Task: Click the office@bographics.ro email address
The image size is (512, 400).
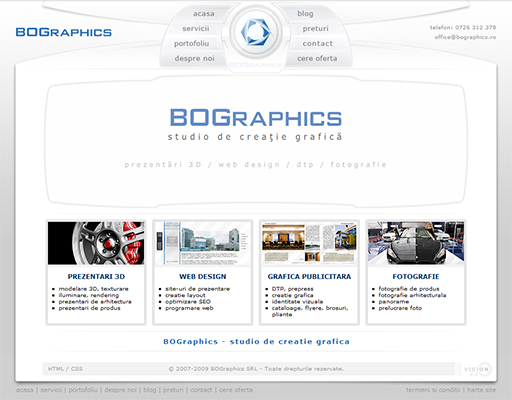Action: click(x=465, y=37)
